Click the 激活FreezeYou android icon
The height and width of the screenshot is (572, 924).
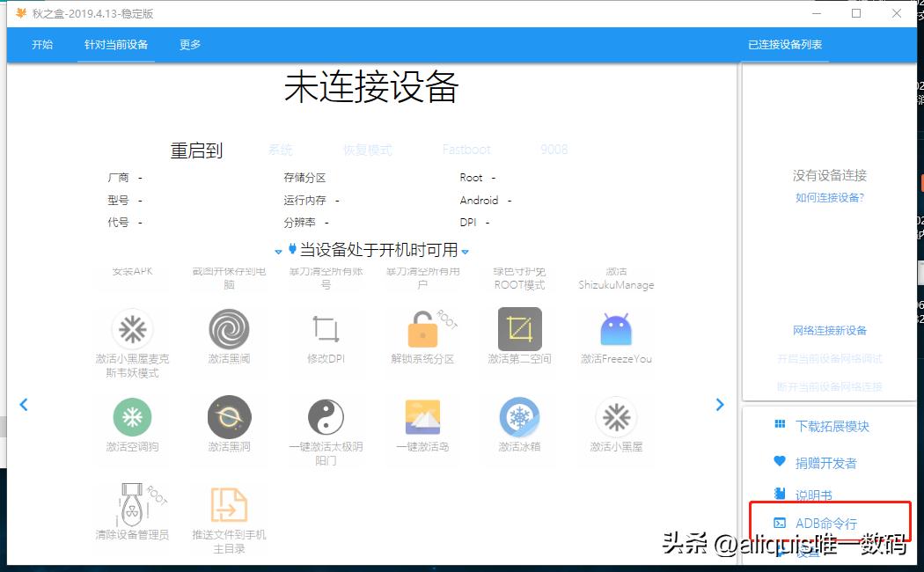pos(616,329)
